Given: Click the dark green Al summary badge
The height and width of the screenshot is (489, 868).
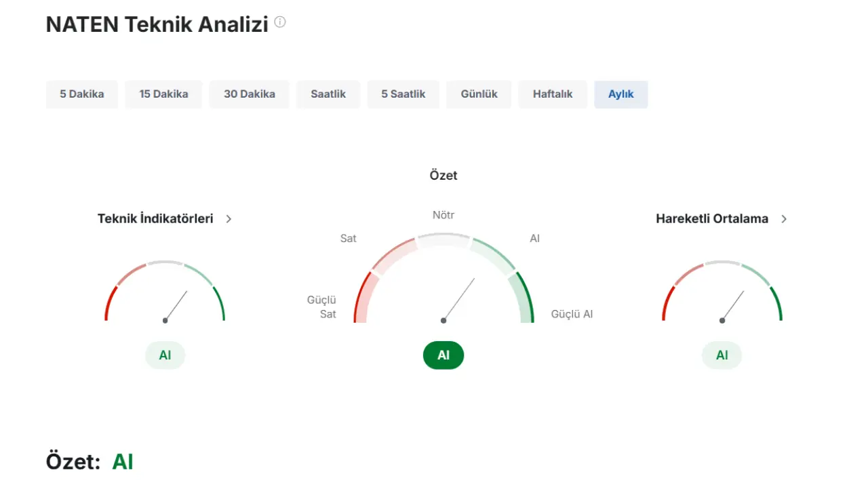Looking at the screenshot, I should [x=443, y=355].
